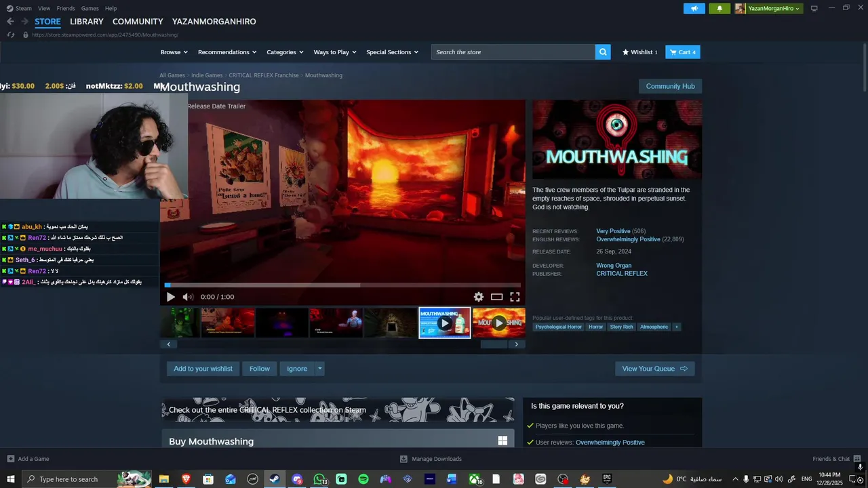Select the green creature screenshot thumbnail
This screenshot has height=488, width=868.
(180, 323)
